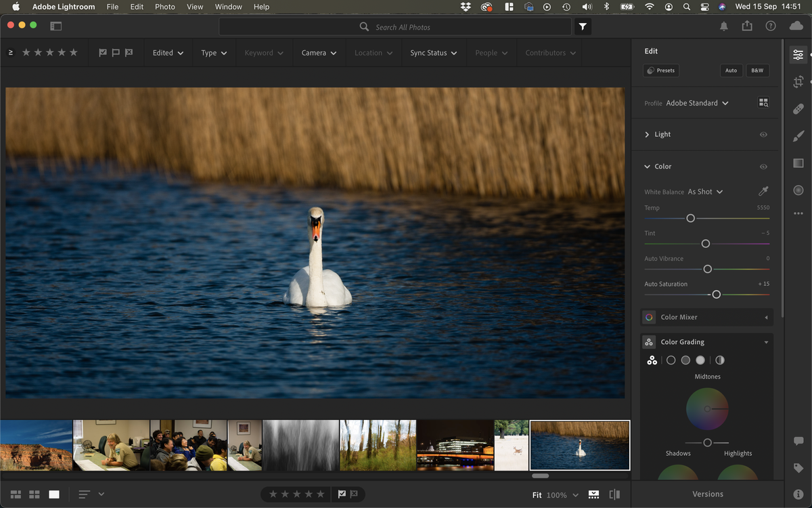Open notifications bell icon
Image resolution: width=812 pixels, height=508 pixels.
click(724, 26)
